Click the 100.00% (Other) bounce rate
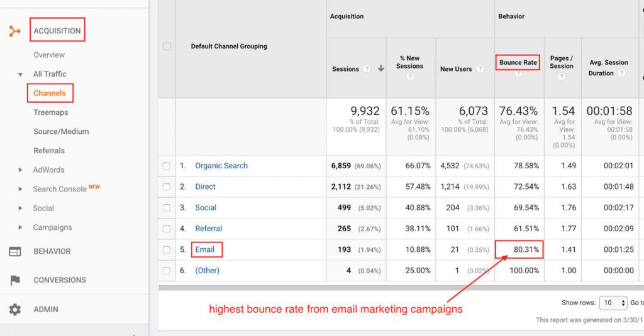The height and width of the screenshot is (336, 644). pos(524,270)
